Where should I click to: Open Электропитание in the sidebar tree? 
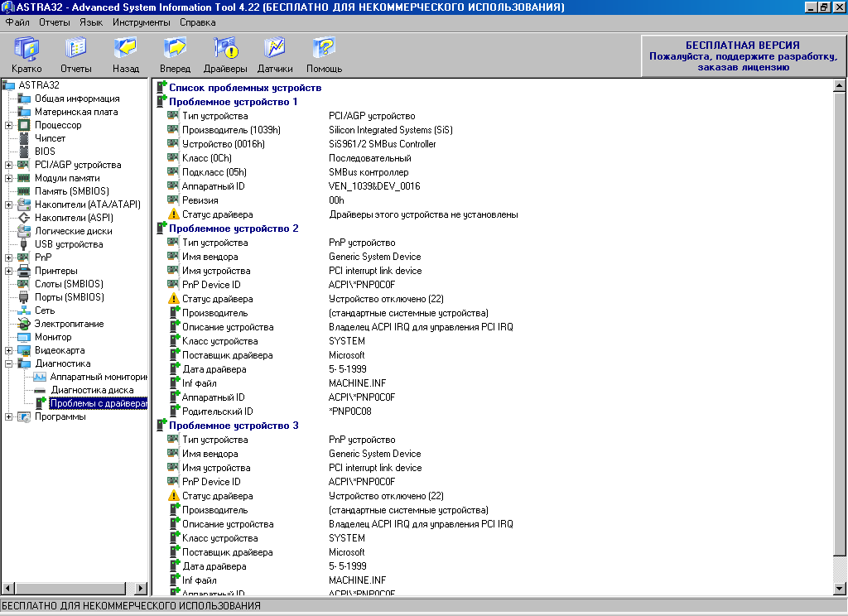[x=69, y=324]
